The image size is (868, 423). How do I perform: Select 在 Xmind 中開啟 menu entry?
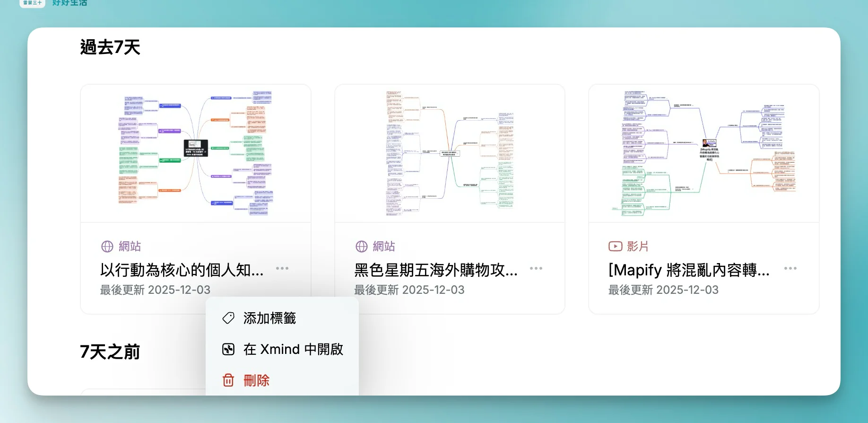(x=293, y=349)
